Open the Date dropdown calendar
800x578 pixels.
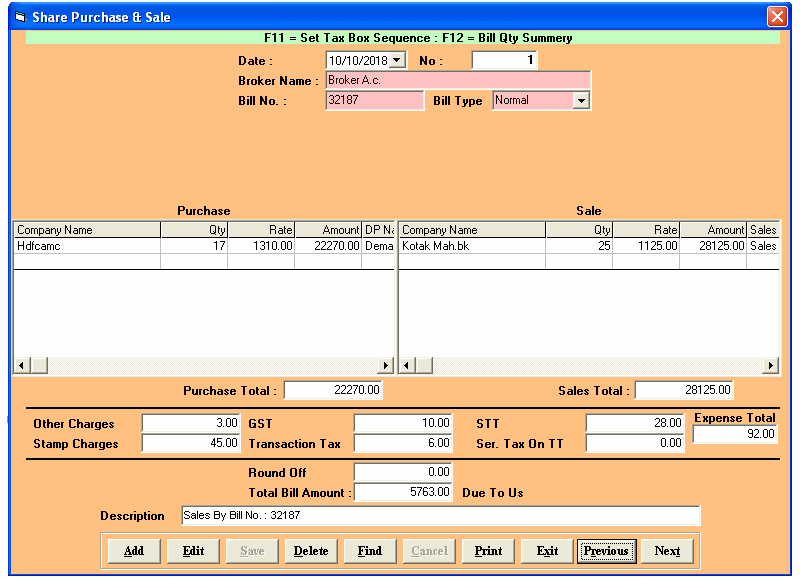(x=397, y=61)
